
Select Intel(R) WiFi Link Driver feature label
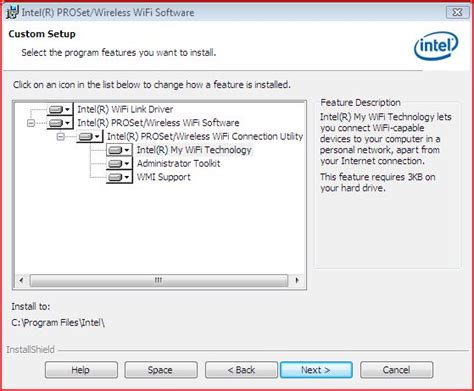click(x=125, y=109)
